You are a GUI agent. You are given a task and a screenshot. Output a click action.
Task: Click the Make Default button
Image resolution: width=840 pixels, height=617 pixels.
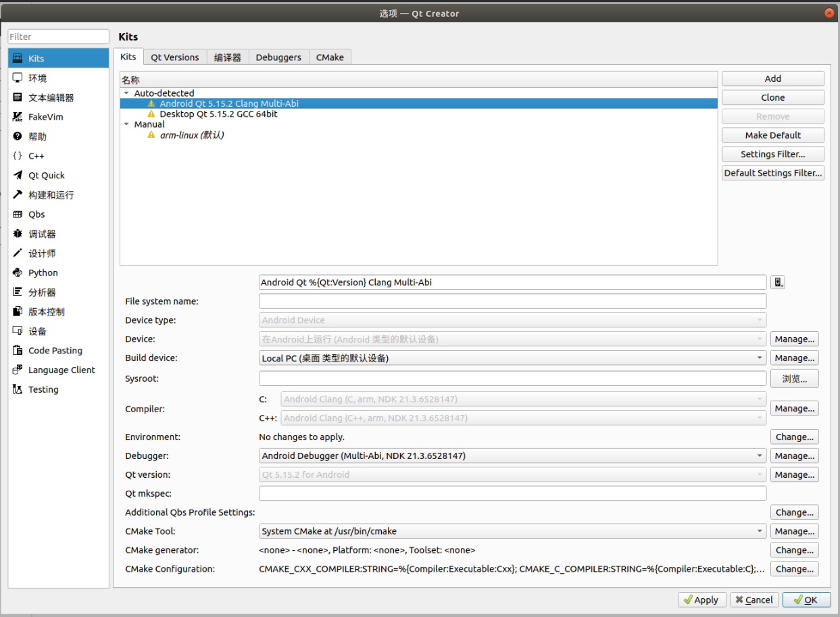[x=772, y=134]
